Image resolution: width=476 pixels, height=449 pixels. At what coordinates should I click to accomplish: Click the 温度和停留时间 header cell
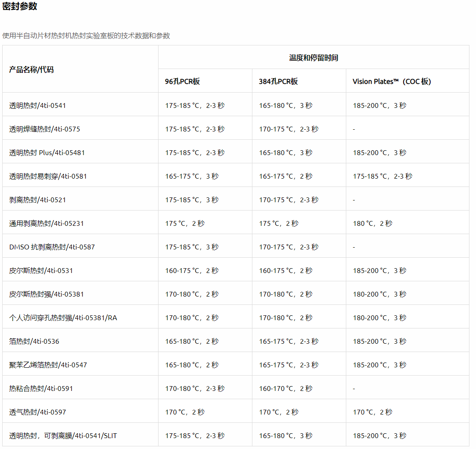(x=314, y=58)
